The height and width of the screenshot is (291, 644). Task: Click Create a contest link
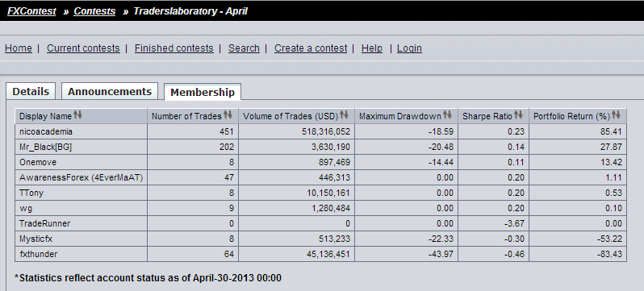(x=311, y=48)
